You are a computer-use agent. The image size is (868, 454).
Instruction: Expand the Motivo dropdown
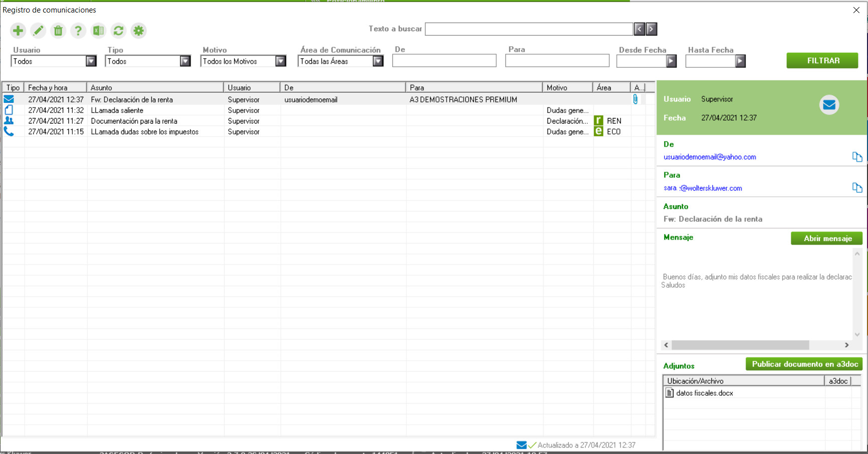[x=281, y=61]
